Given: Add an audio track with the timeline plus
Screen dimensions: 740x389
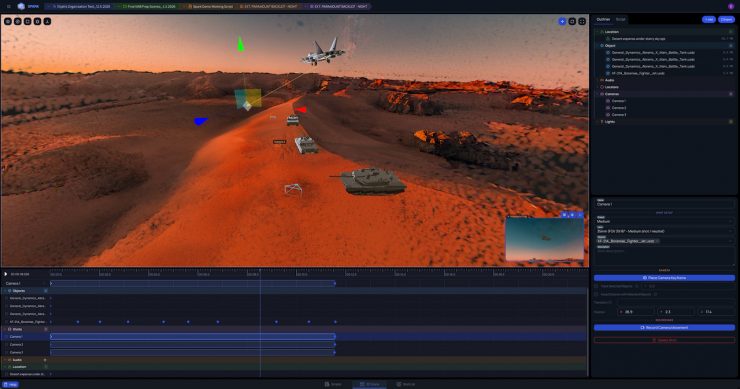Looking at the screenshot, I should point(45,360).
